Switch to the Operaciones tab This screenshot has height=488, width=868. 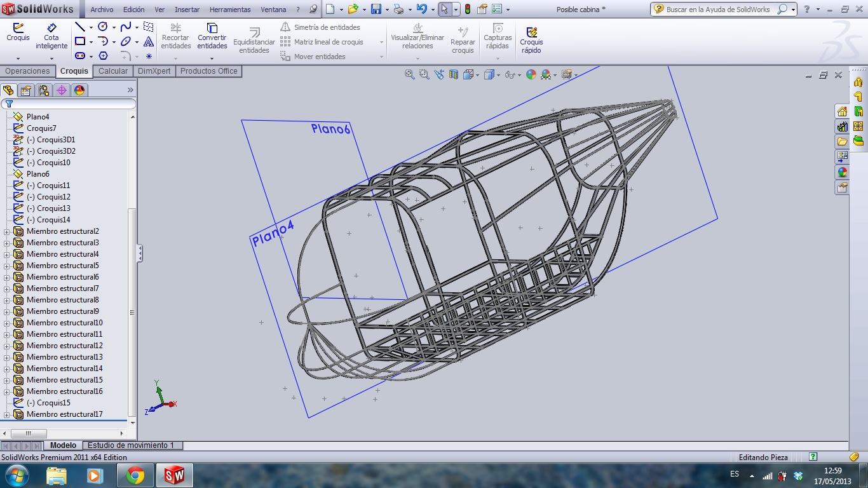(x=27, y=71)
